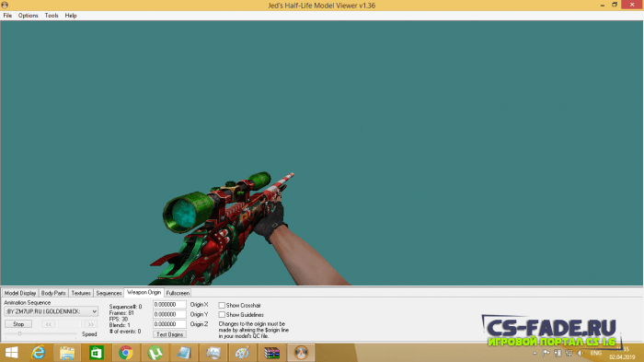Viewport: 644px width, 362px height.
Task: Switch to the Textures tab
Action: (x=81, y=293)
